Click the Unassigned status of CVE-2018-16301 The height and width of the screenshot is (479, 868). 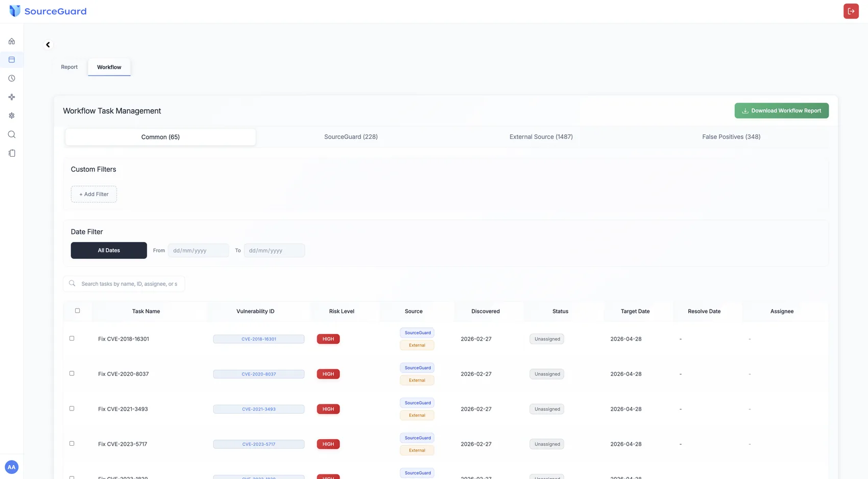[x=547, y=339]
